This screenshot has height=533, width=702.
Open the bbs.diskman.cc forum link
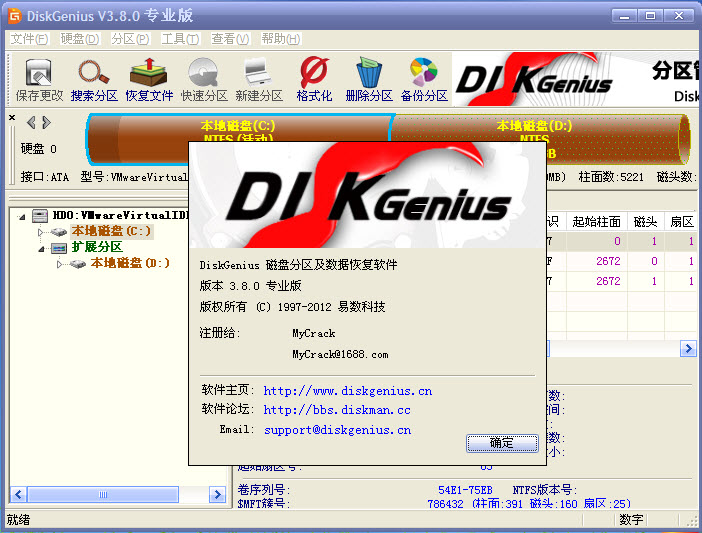(x=336, y=410)
